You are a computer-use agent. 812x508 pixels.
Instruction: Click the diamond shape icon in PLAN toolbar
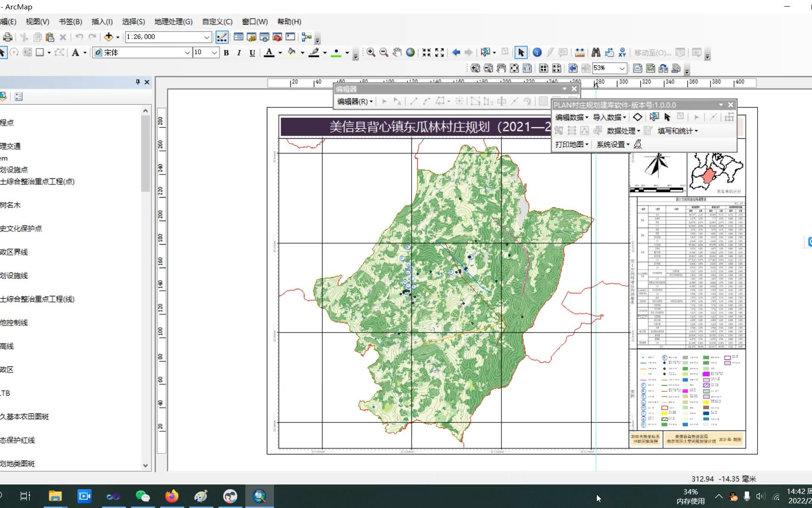click(x=637, y=117)
